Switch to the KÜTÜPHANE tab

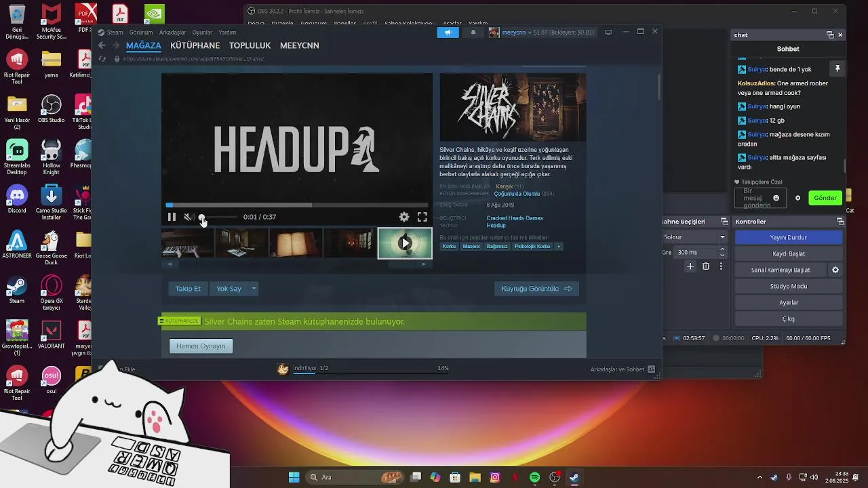(195, 45)
